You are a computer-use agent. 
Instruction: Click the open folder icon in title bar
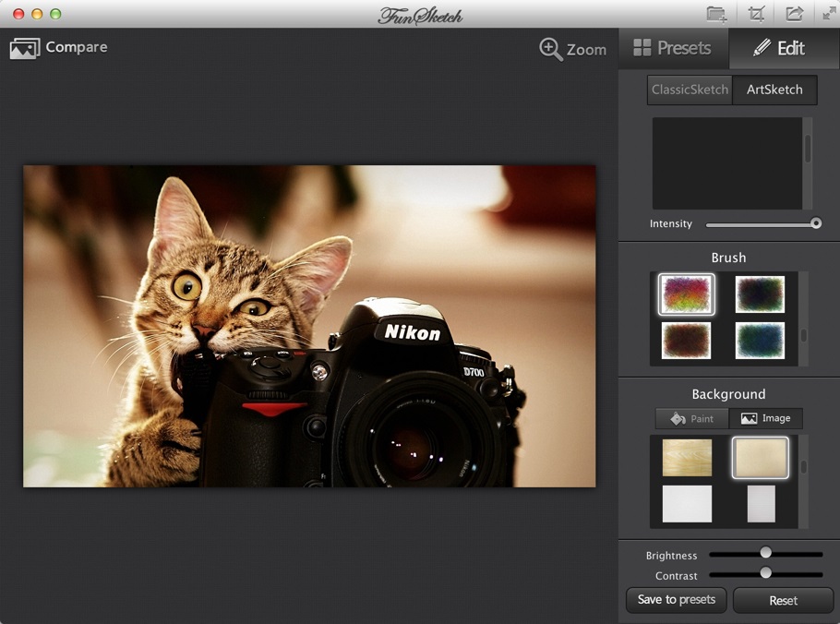coord(716,14)
